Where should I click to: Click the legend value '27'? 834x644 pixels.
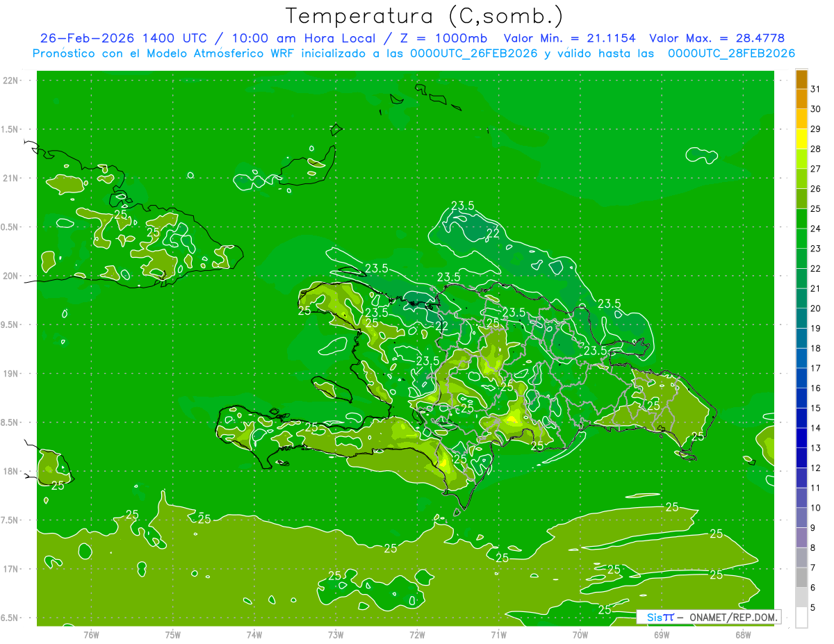[x=816, y=169]
